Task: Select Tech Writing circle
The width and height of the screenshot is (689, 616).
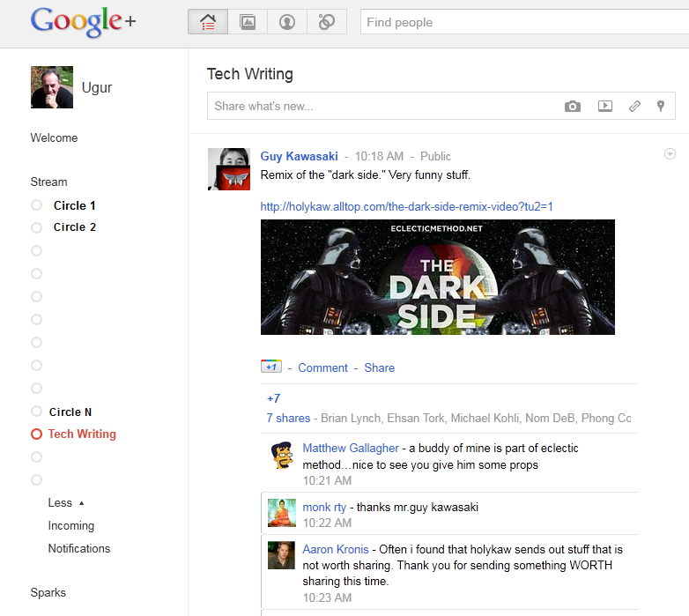Action: click(82, 434)
